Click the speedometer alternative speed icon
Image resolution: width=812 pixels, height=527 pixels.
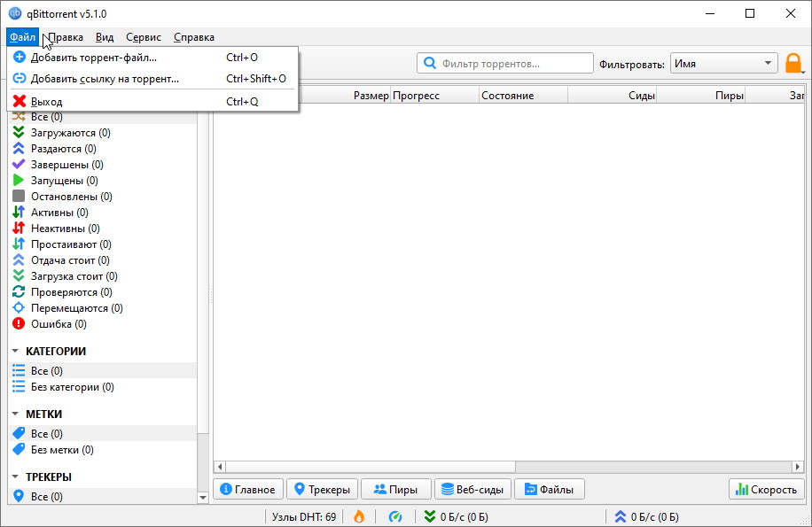(395, 516)
